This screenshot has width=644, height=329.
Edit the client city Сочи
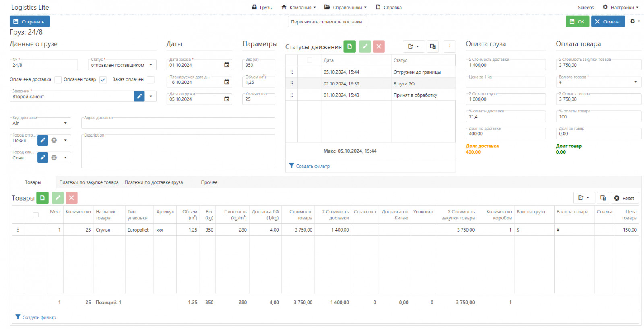click(x=43, y=157)
